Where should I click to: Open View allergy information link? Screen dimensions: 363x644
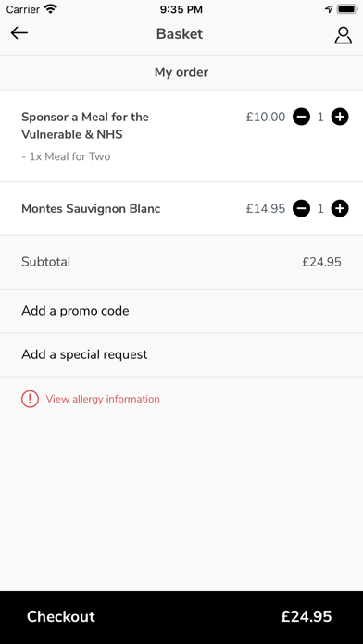click(x=103, y=399)
